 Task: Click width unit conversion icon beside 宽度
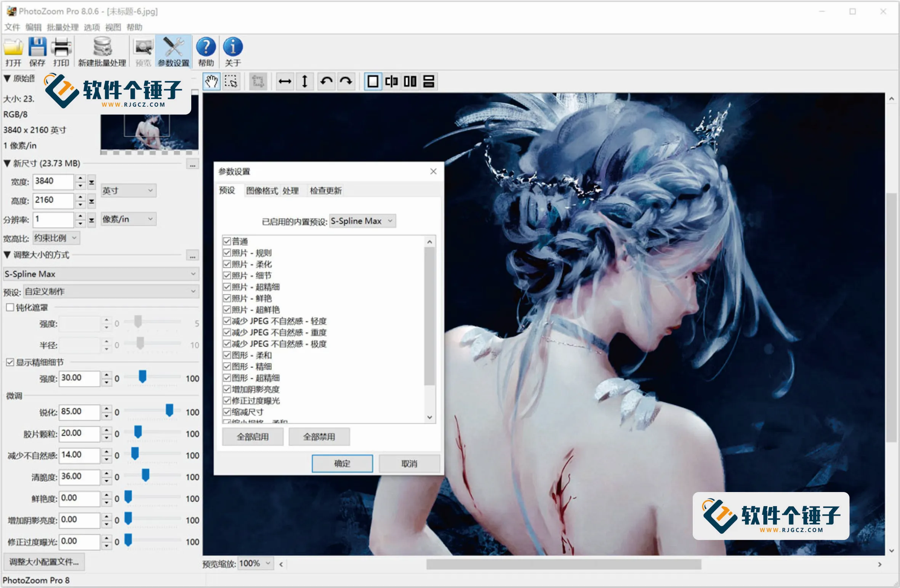coord(91,182)
